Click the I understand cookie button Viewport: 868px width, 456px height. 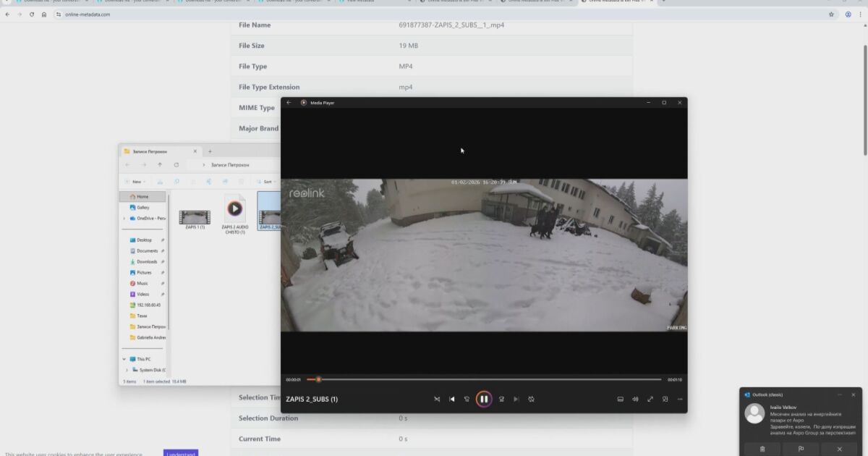tap(181, 453)
